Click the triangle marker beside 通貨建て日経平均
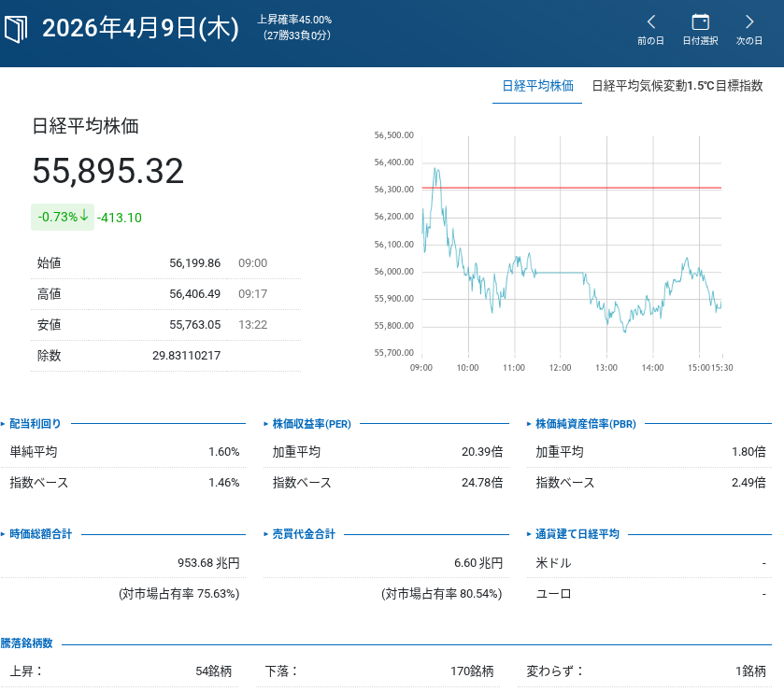 pos(529,534)
